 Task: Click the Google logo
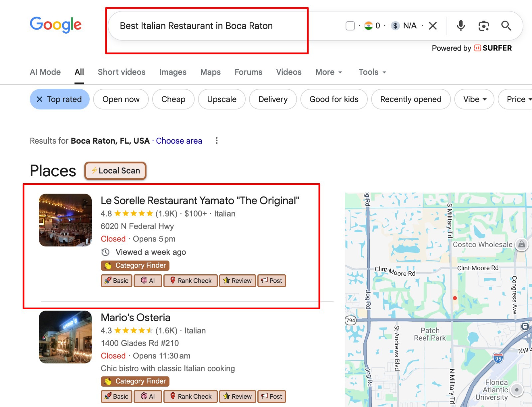[56, 25]
